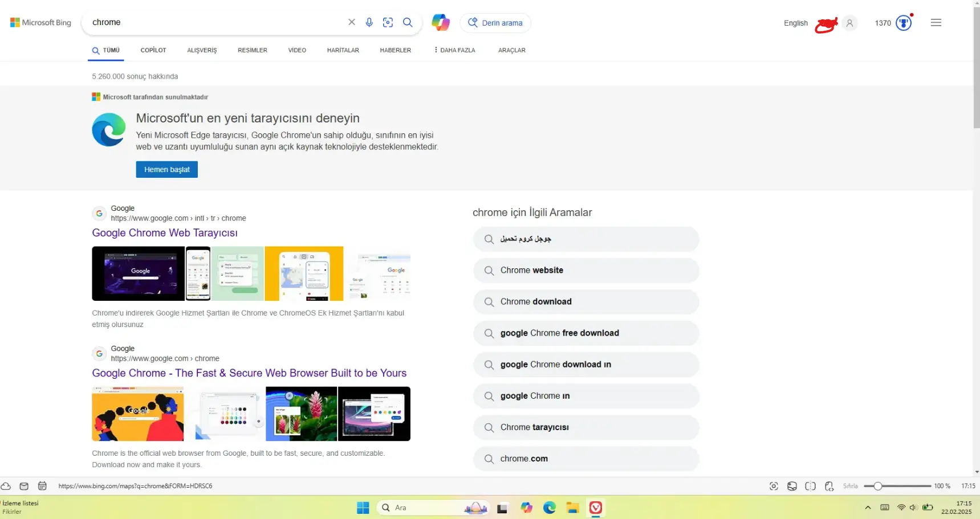Reset zoom with the Sıfırla button

[851, 486]
